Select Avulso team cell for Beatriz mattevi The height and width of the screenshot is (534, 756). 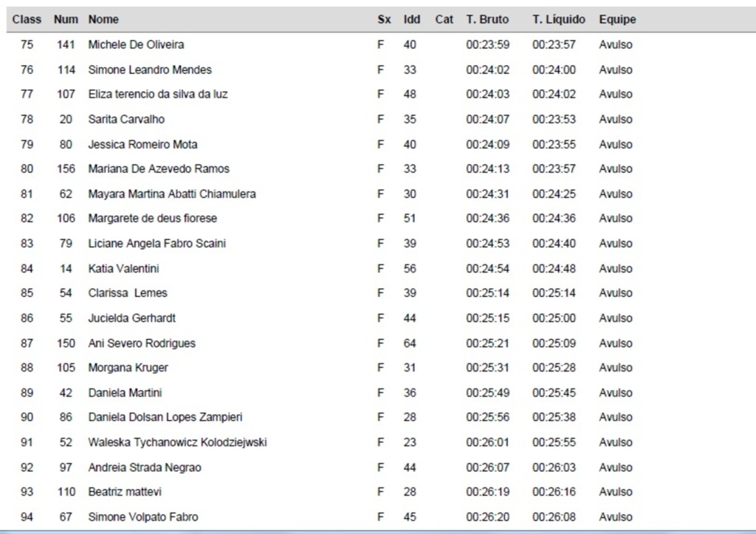616,492
